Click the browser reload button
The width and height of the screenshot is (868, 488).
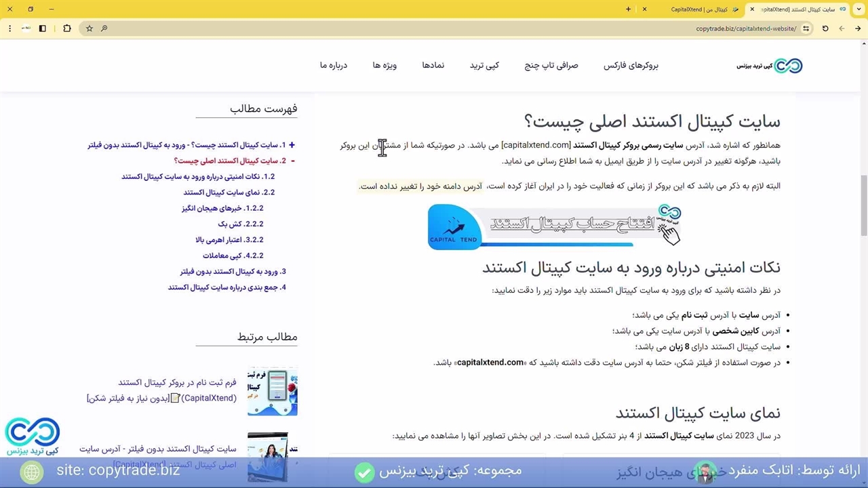click(825, 28)
